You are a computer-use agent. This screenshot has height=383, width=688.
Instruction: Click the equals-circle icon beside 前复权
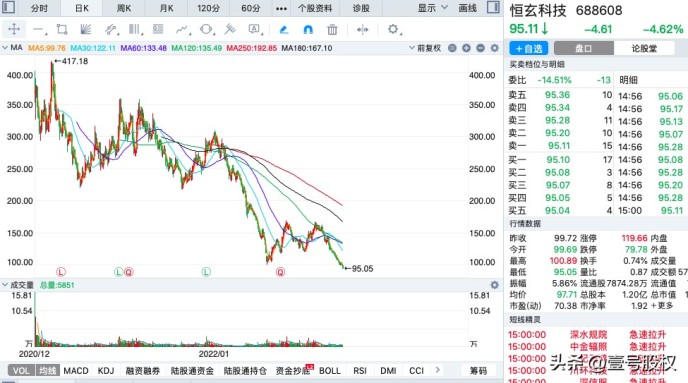[x=452, y=48]
